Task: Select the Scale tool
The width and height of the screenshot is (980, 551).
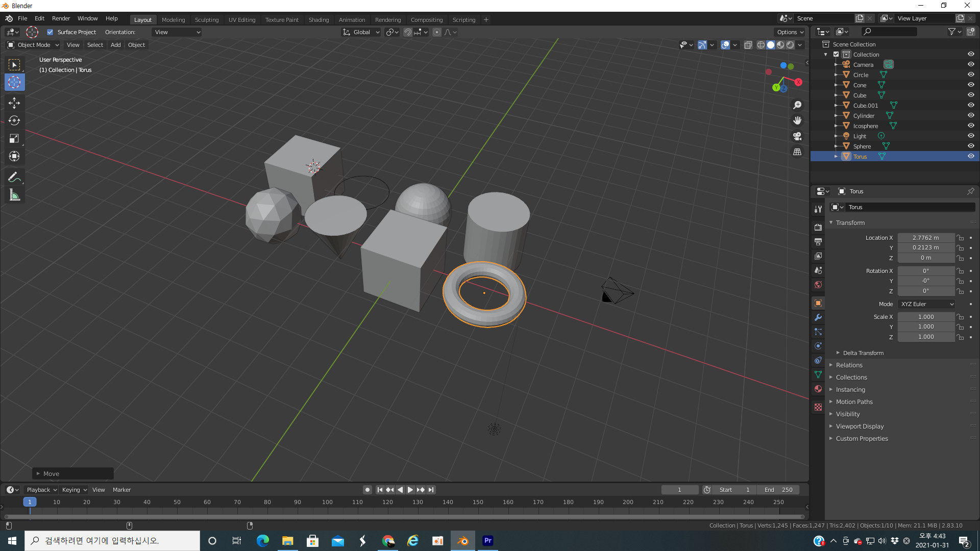Action: 14,139
